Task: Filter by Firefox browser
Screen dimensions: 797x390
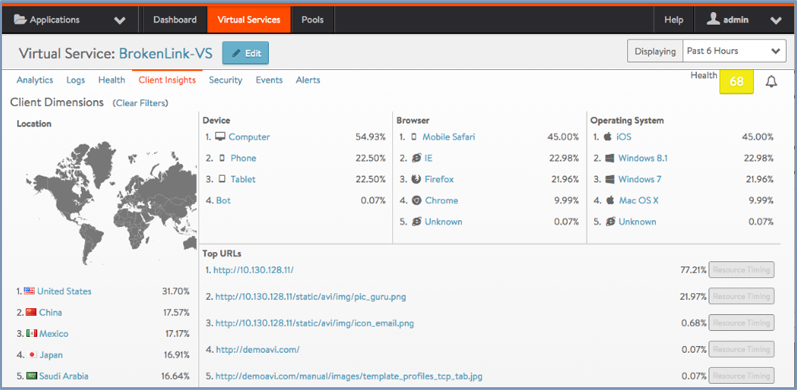Action: [439, 179]
